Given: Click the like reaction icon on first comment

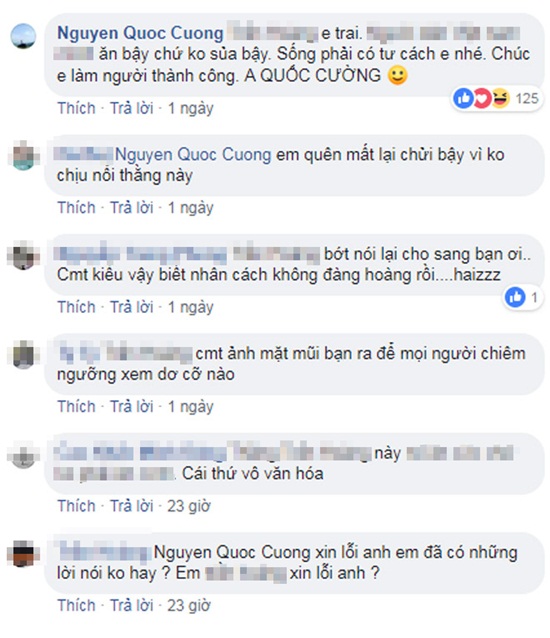Looking at the screenshot, I should pos(463,98).
